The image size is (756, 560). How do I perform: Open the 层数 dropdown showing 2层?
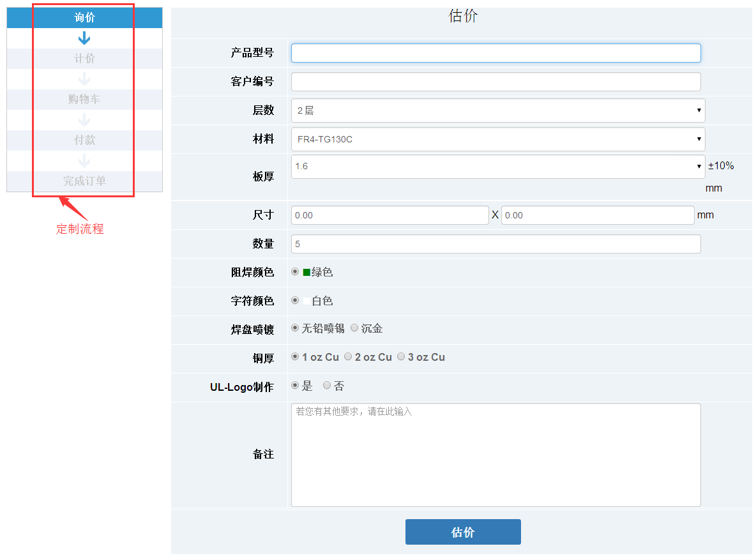(x=497, y=110)
